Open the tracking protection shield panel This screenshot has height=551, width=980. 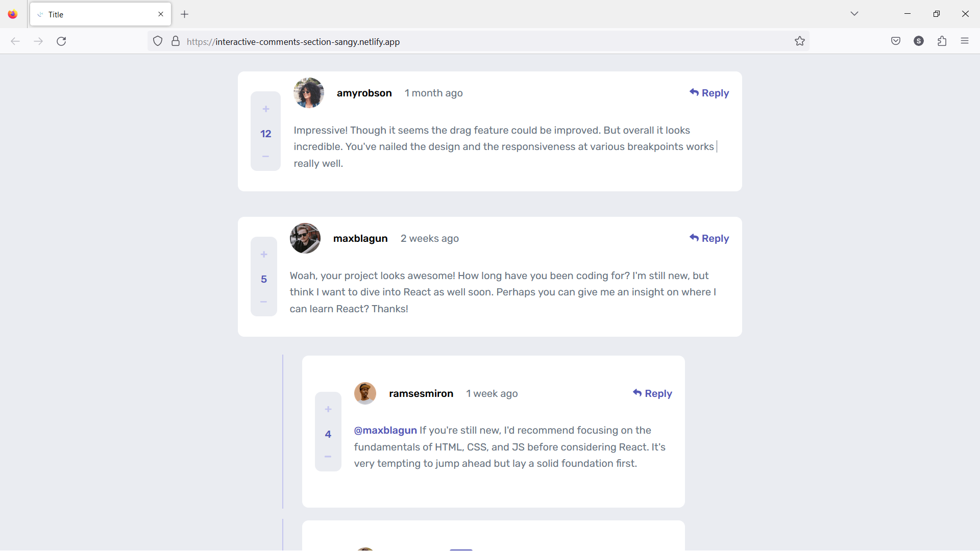(x=157, y=41)
